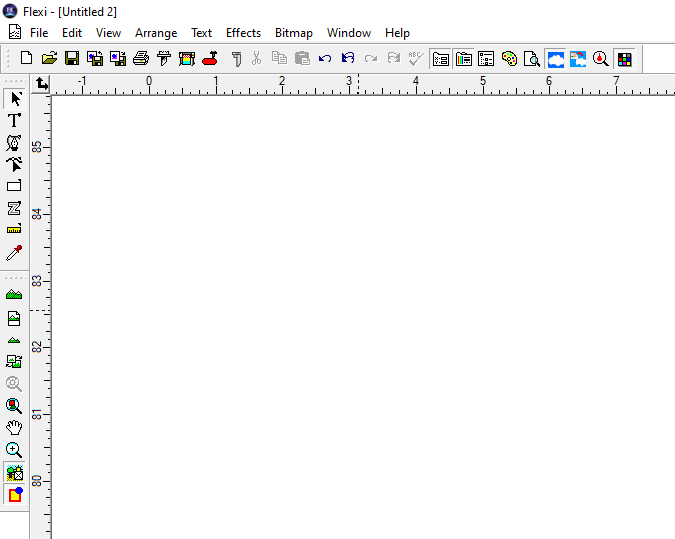Choose the Rectangle shape tool
The height and width of the screenshot is (539, 675).
[14, 186]
